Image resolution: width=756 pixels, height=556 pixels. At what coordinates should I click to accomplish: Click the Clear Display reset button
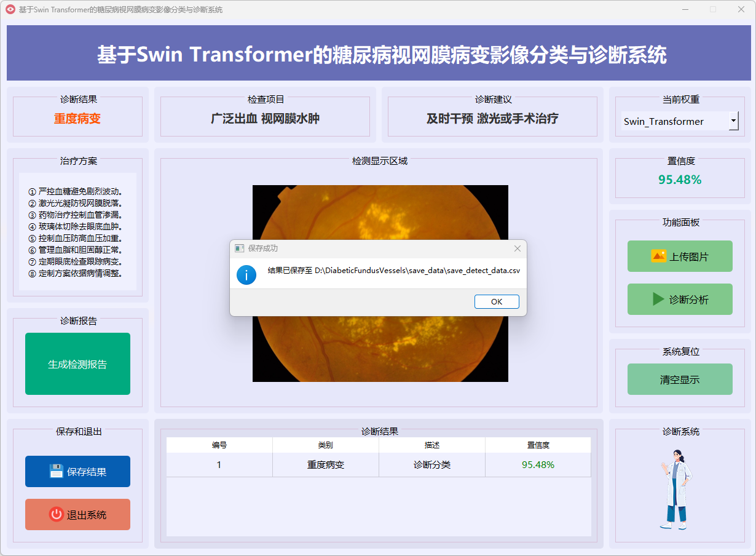pyautogui.click(x=680, y=379)
